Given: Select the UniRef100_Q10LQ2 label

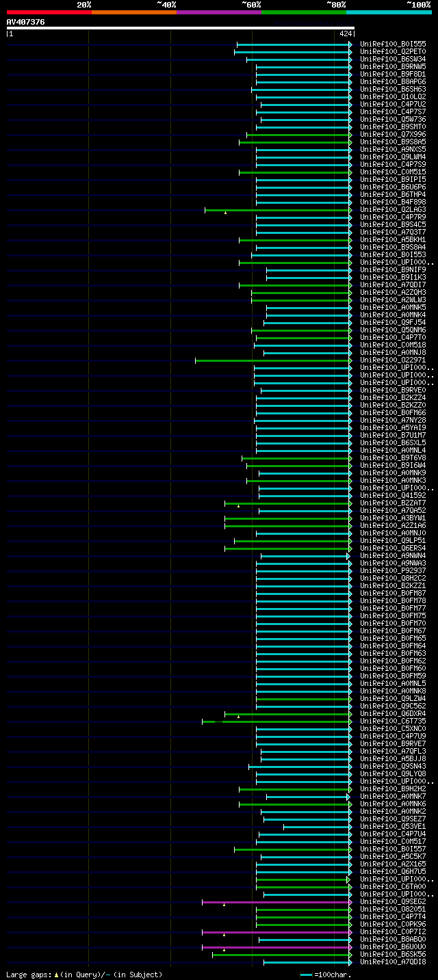Looking at the screenshot, I should point(393,96).
